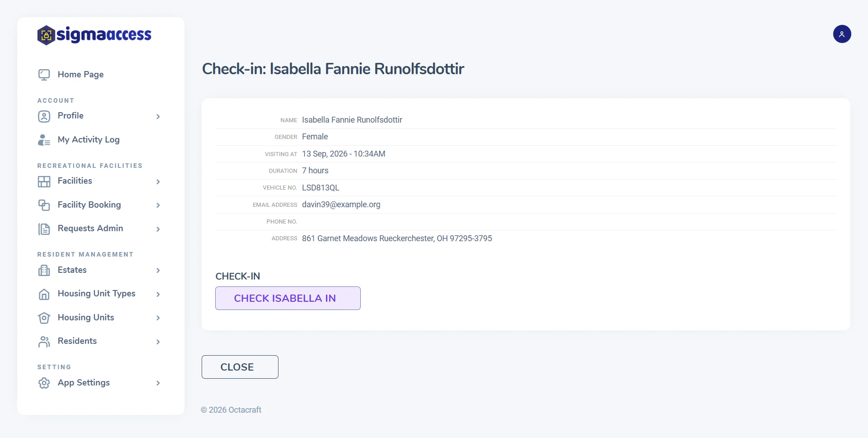Click the Profile person icon

[44, 116]
